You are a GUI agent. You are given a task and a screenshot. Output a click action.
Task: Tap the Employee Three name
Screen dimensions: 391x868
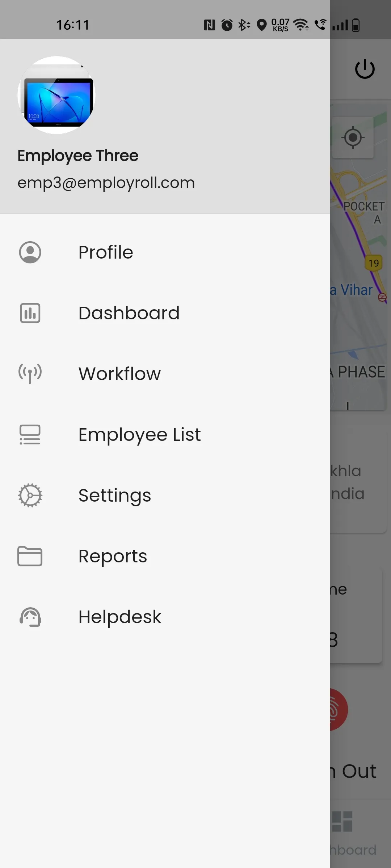(78, 156)
